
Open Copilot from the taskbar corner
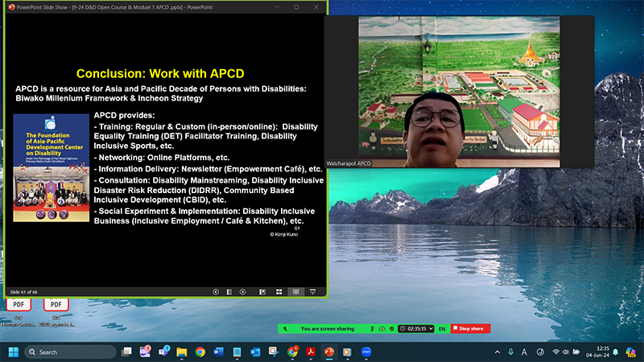[x=630, y=352]
